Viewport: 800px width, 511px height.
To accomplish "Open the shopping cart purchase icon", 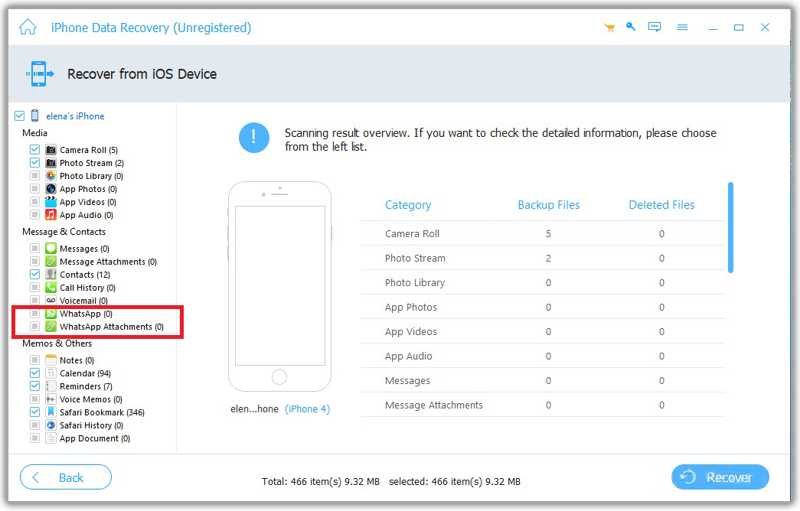I will click(x=609, y=28).
